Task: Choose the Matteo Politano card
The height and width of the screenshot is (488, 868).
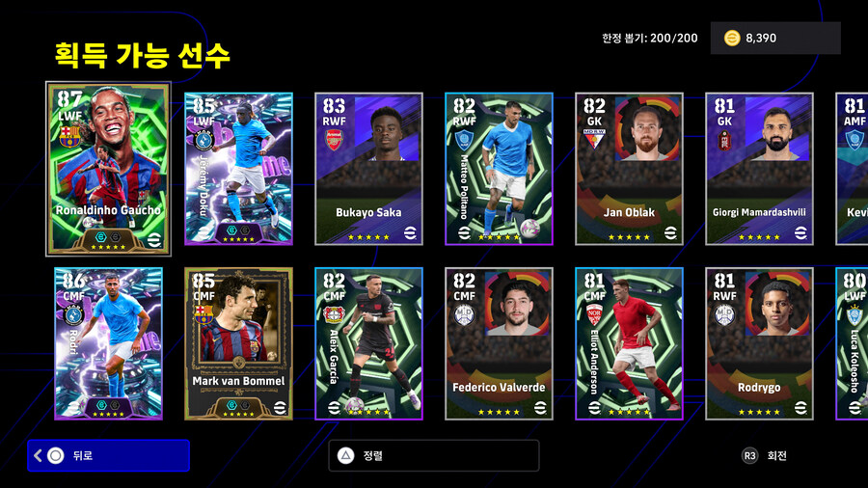Action: click(499, 169)
